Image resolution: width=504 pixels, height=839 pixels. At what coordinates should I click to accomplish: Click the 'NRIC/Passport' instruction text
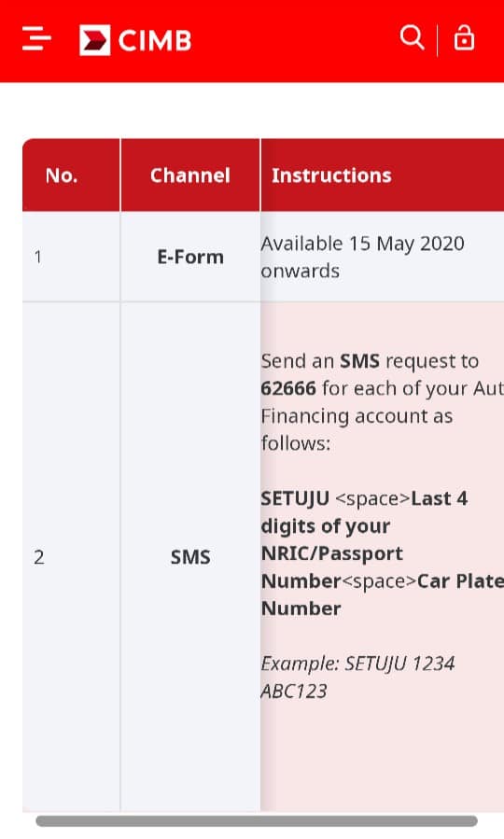click(331, 553)
